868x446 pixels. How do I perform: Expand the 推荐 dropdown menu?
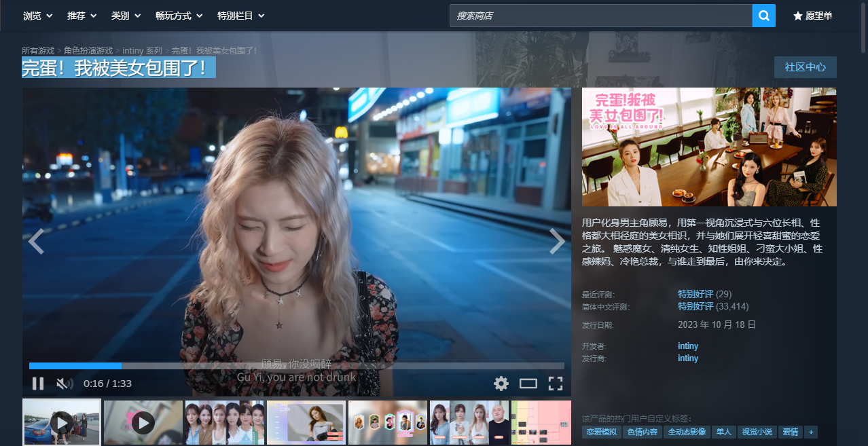[x=82, y=16]
